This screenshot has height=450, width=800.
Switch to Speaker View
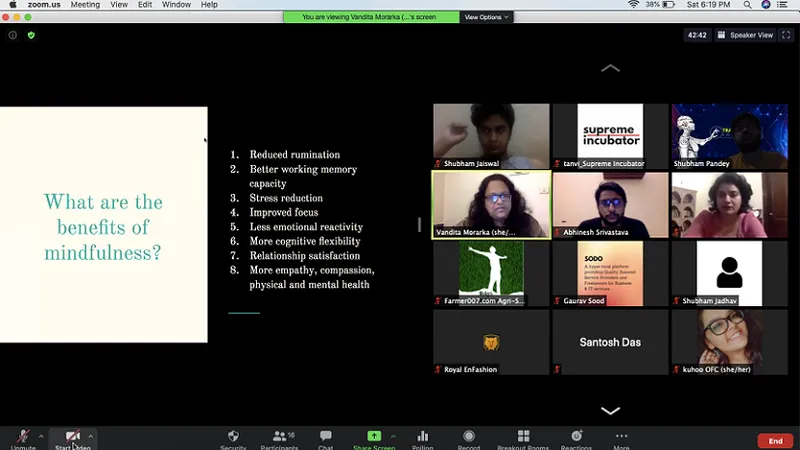[746, 35]
